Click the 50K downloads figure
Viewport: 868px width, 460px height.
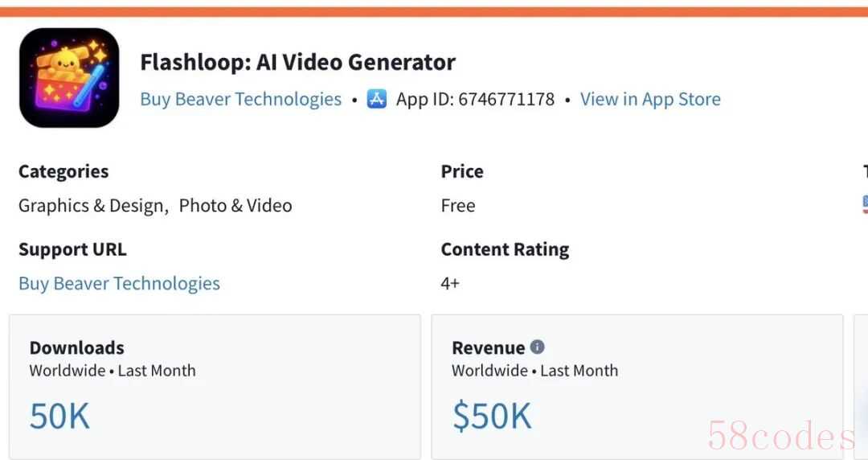pyautogui.click(x=59, y=416)
